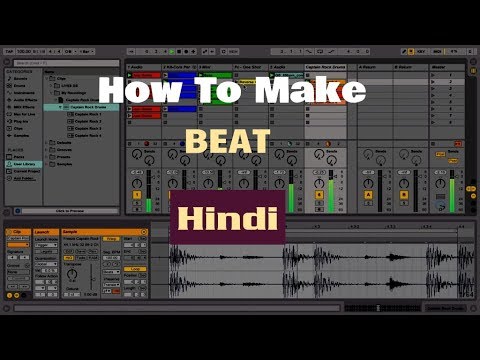Click the transport Play button

172,52
